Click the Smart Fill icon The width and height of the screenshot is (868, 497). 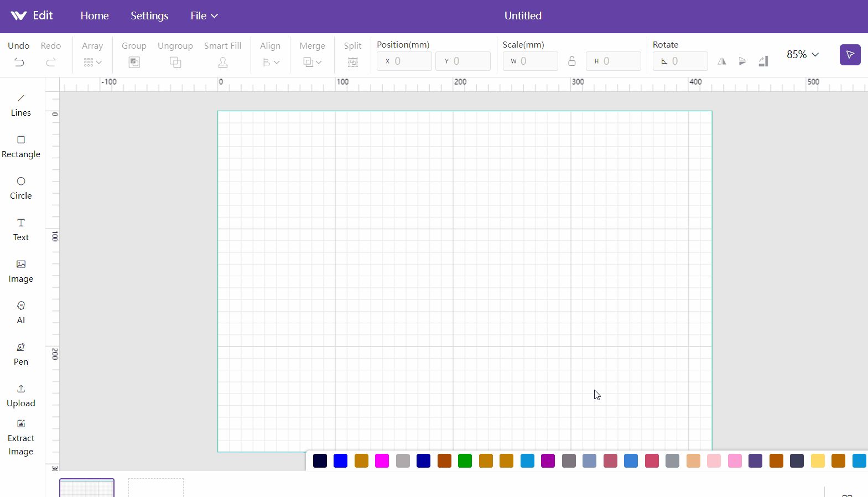point(223,62)
